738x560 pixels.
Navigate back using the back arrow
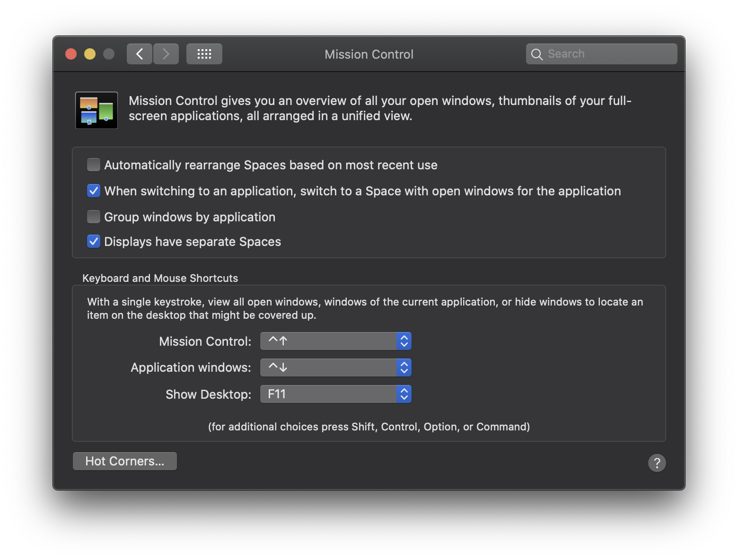139,53
